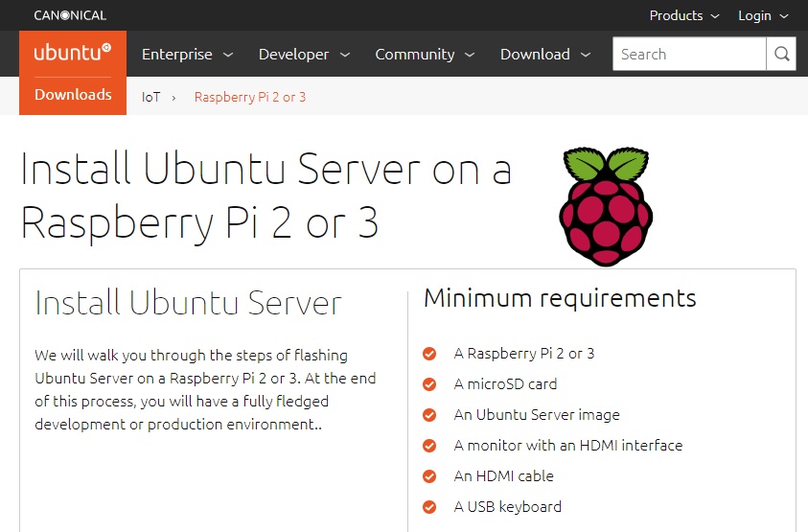Click the chevron next to Products
Viewport: 808px width, 532px height.
pyautogui.click(x=715, y=16)
